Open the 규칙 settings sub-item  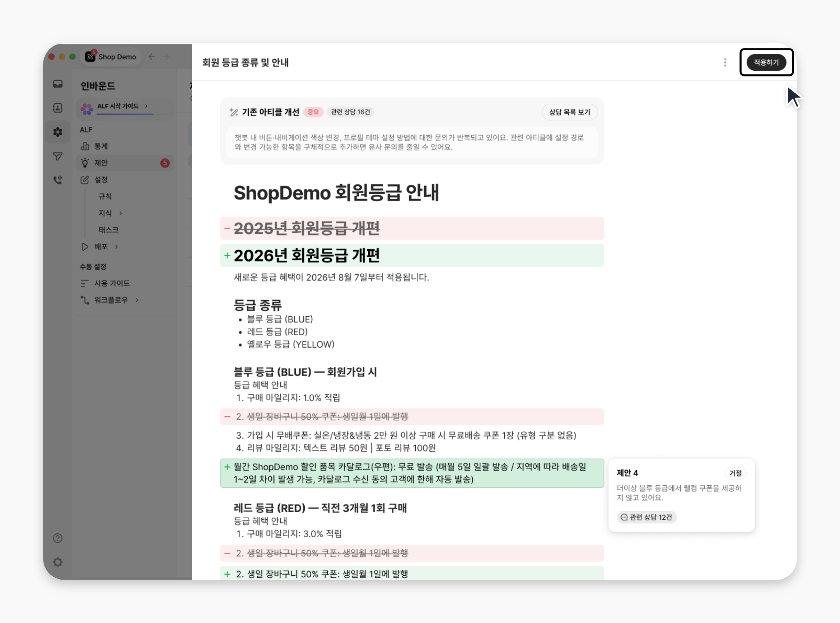(105, 197)
